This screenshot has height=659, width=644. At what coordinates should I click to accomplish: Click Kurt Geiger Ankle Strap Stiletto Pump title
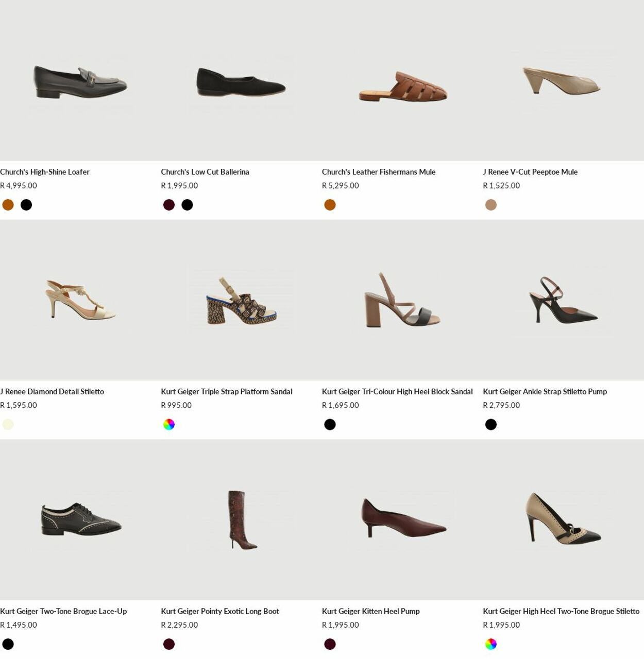(545, 392)
